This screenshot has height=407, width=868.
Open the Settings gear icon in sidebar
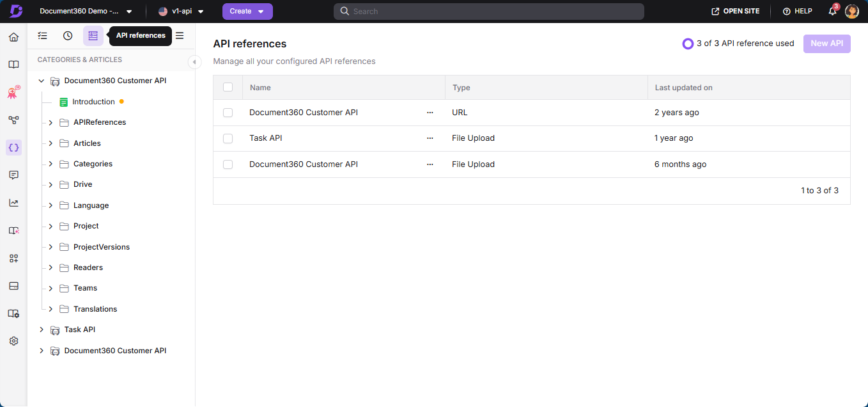coord(13,341)
